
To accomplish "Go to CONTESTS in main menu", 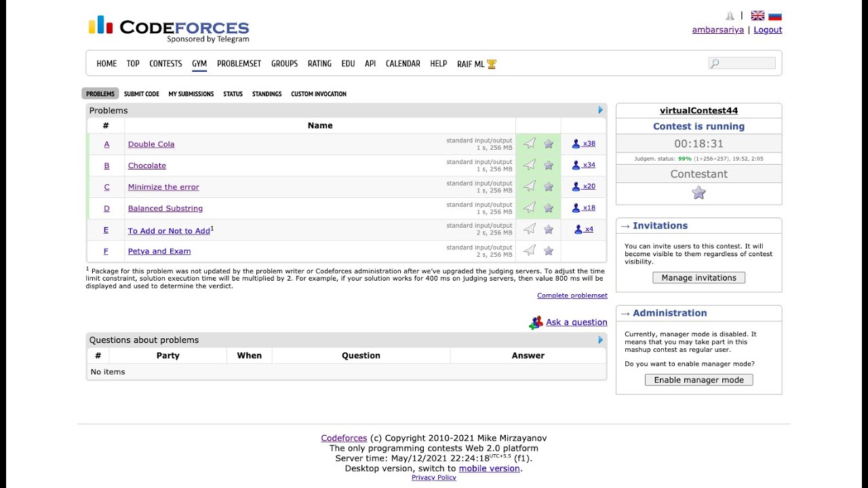I will point(165,64).
